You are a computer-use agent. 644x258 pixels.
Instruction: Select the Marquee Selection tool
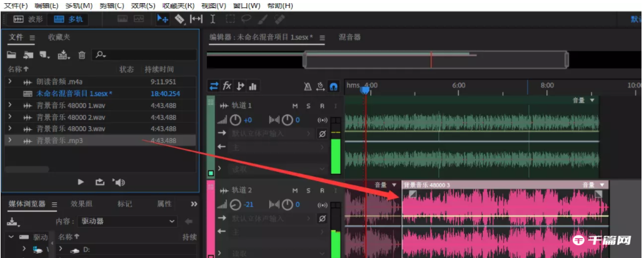(229, 19)
